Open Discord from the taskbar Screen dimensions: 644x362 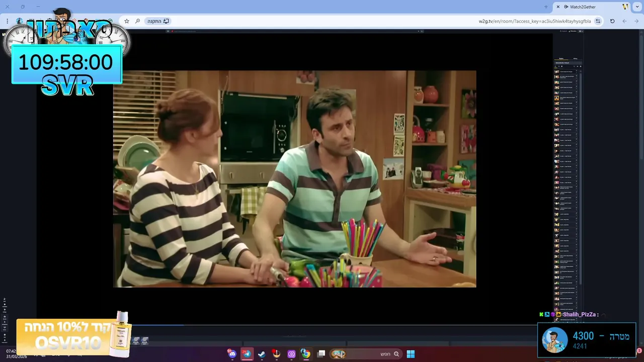(x=232, y=354)
